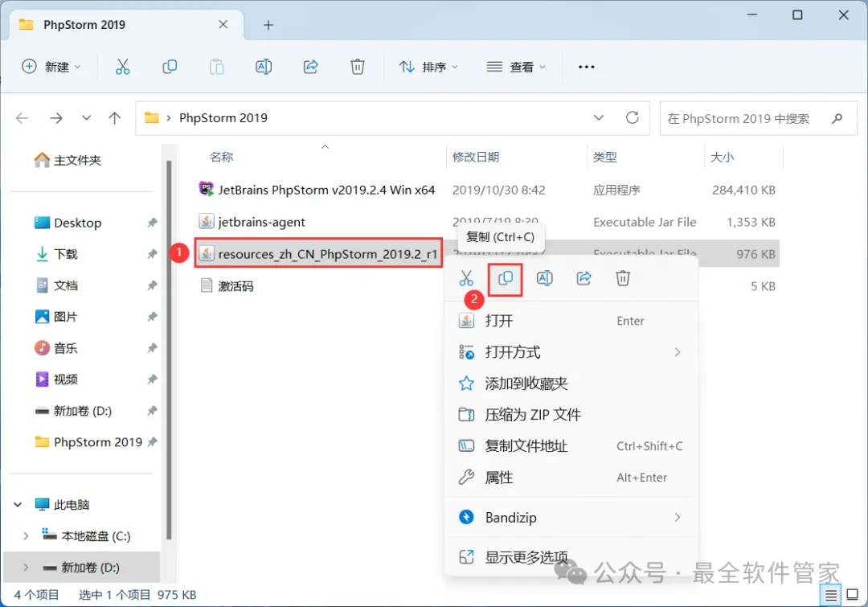Image resolution: width=868 pixels, height=607 pixels.
Task: Select 音乐 in the sidebar
Action: [56, 348]
